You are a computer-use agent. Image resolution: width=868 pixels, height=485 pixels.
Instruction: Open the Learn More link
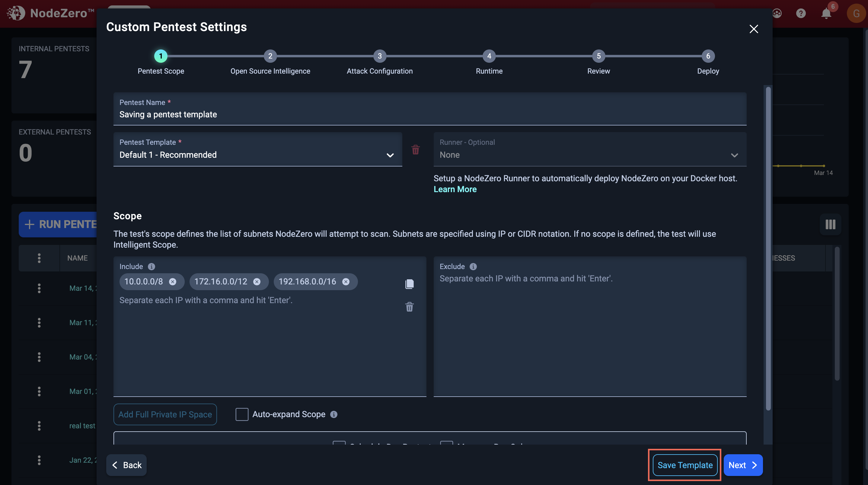tap(455, 189)
